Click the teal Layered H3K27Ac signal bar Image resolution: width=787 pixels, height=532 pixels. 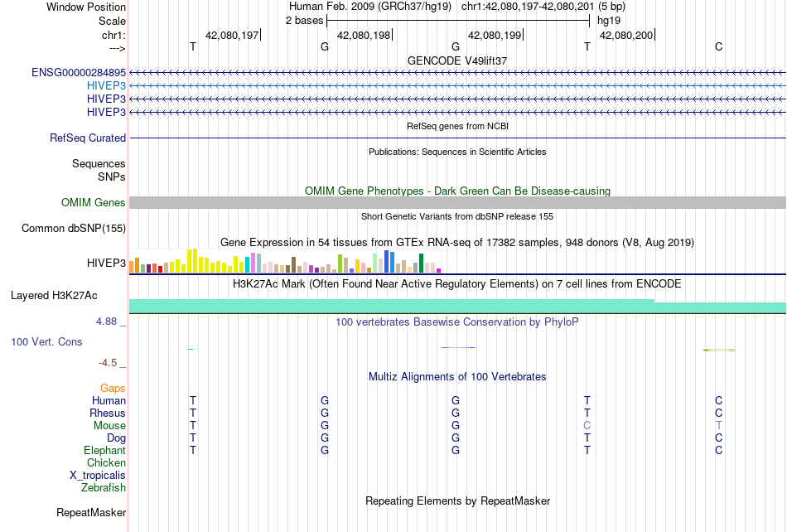[x=457, y=306]
